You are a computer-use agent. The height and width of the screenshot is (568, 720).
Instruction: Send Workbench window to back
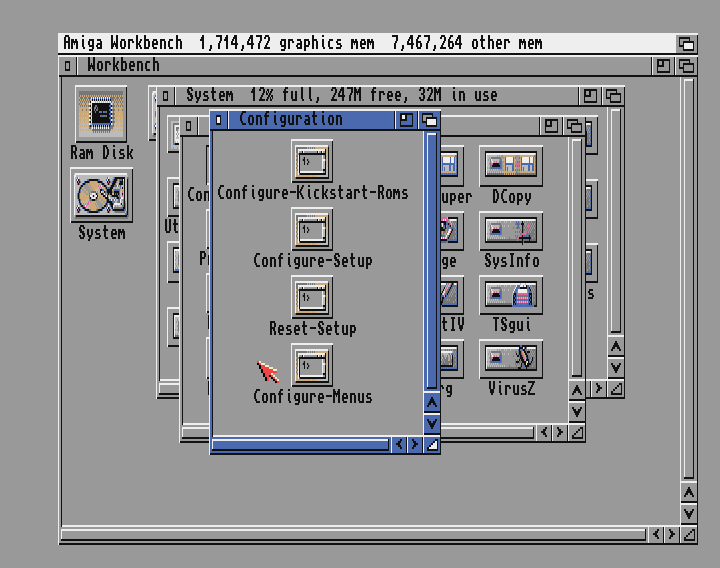click(686, 66)
